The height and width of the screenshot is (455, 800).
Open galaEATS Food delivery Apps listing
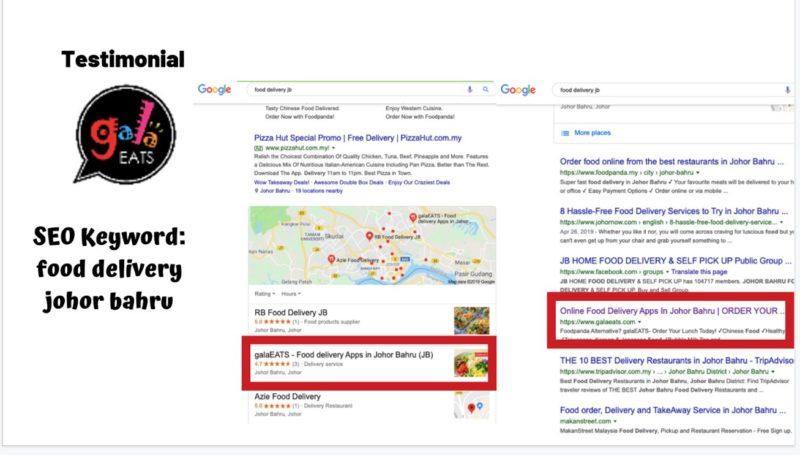click(343, 355)
